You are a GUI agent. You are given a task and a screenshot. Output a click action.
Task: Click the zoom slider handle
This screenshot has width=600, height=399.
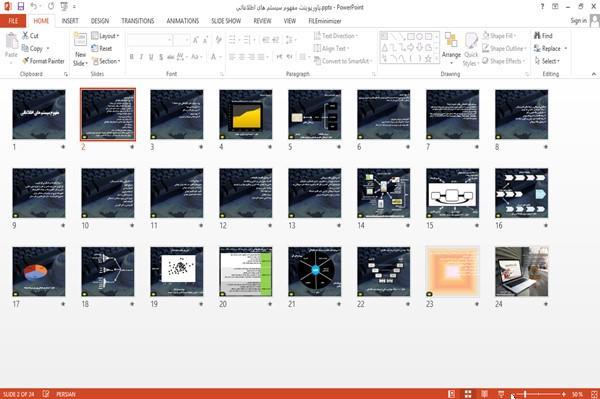(525, 394)
